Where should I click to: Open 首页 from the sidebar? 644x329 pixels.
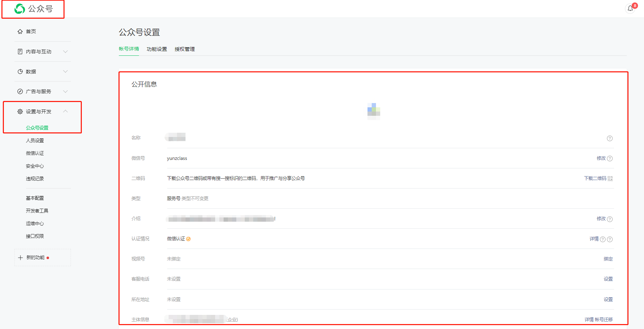(x=31, y=31)
